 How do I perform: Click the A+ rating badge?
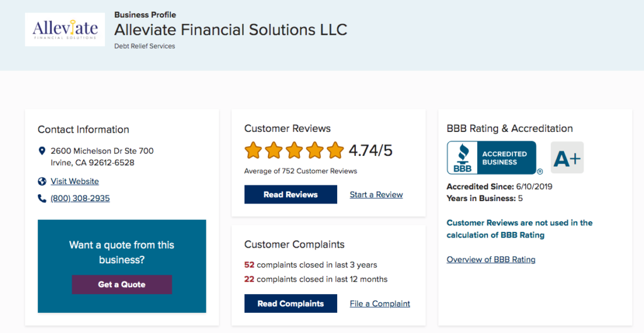[x=567, y=158]
